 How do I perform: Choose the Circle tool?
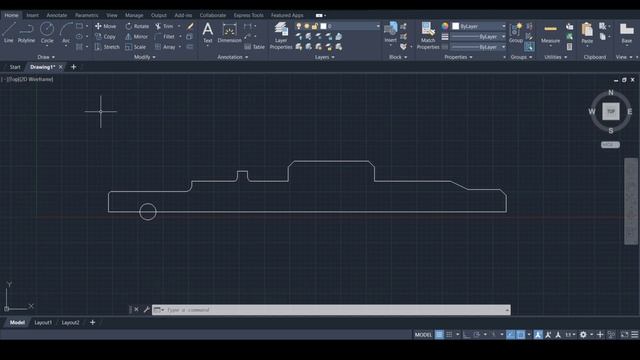47,33
